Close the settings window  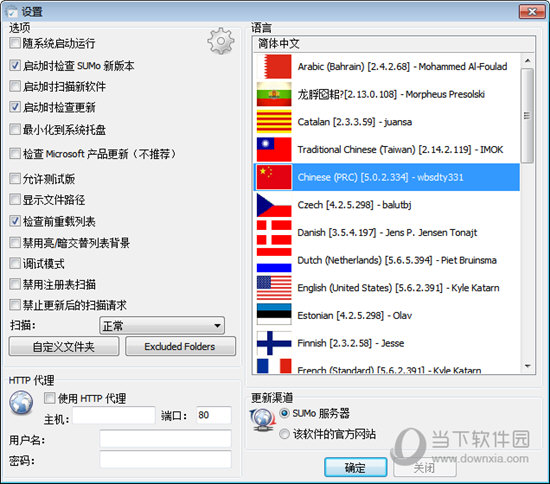532,12
